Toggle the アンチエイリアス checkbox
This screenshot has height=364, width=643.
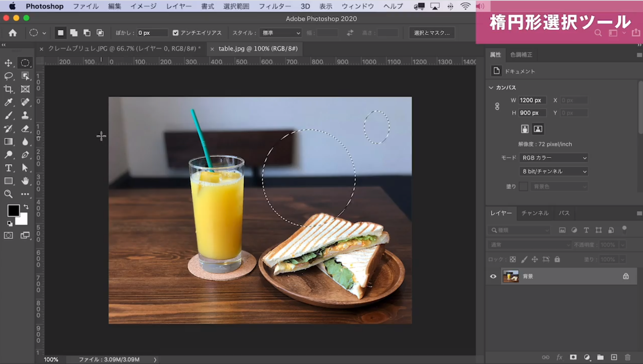[175, 33]
